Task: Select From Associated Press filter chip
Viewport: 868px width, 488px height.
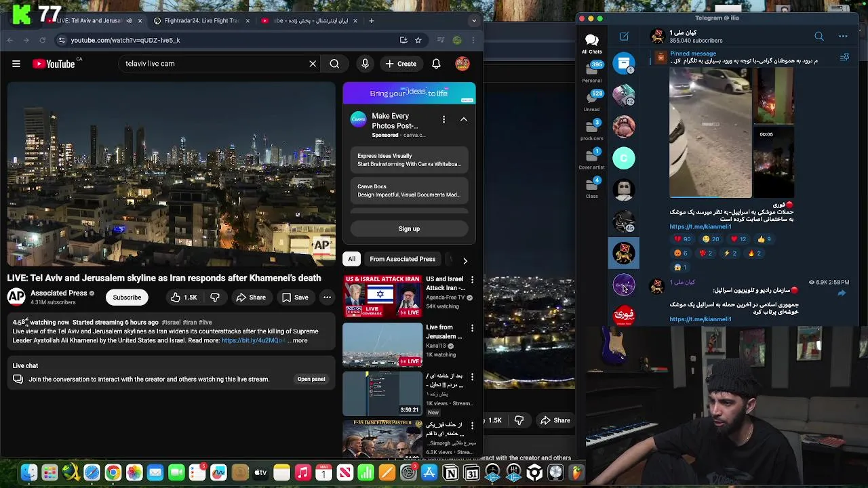Action: [x=402, y=259]
